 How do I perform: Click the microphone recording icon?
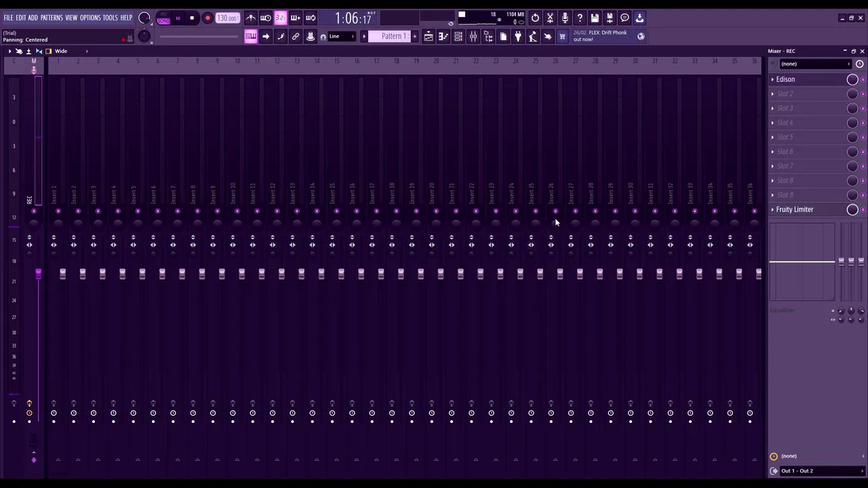pos(565,18)
